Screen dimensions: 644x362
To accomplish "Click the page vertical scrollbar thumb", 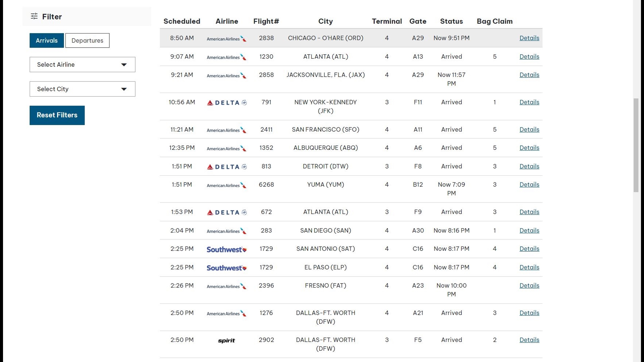I will 636,145.
